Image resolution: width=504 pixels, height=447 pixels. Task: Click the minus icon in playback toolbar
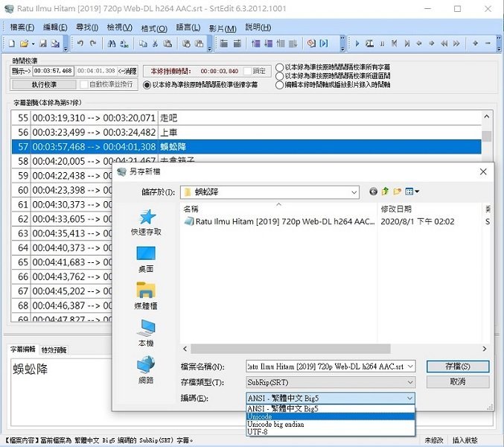(488, 43)
